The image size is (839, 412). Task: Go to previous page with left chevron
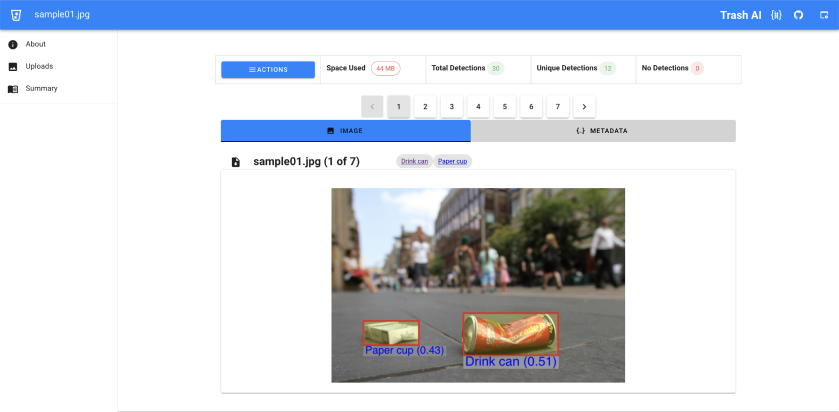click(372, 106)
